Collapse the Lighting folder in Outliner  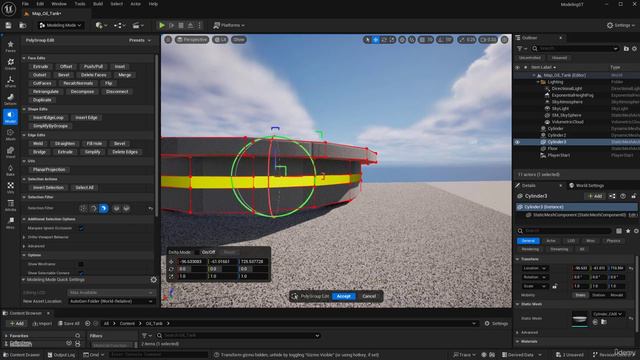point(538,82)
